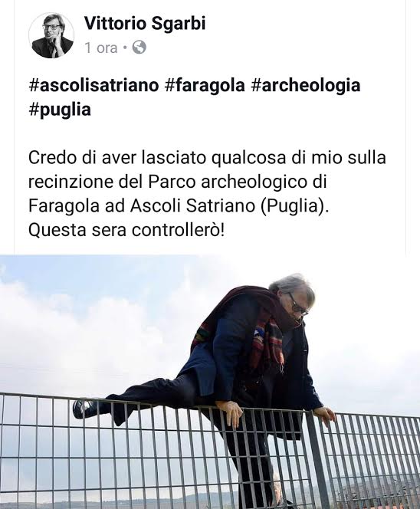Open the #archeologia hashtag
The image size is (420, 509).
tap(306, 85)
